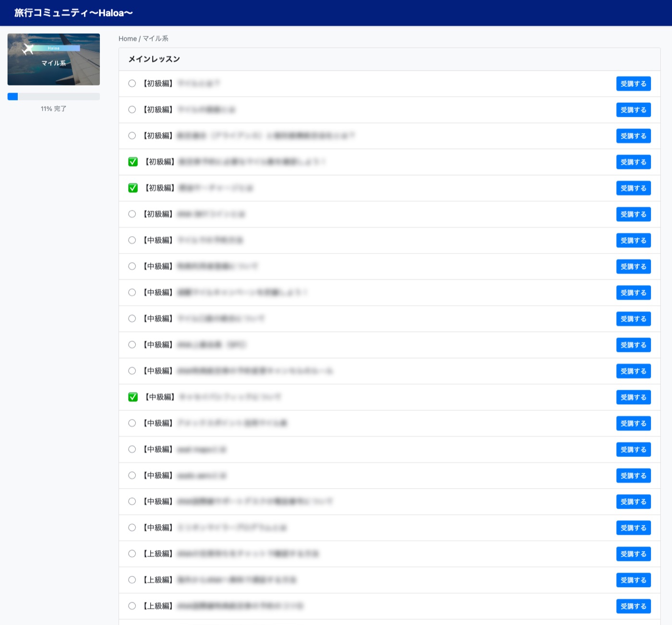
Task: Click 受講する for the first 上級編 lesson
Action: pos(633,554)
